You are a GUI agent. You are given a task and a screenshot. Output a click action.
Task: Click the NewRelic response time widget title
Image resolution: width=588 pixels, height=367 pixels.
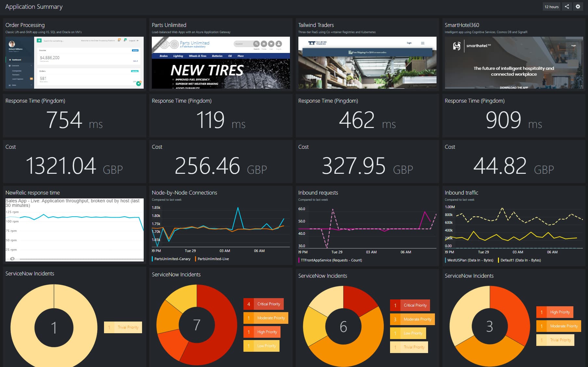click(33, 193)
